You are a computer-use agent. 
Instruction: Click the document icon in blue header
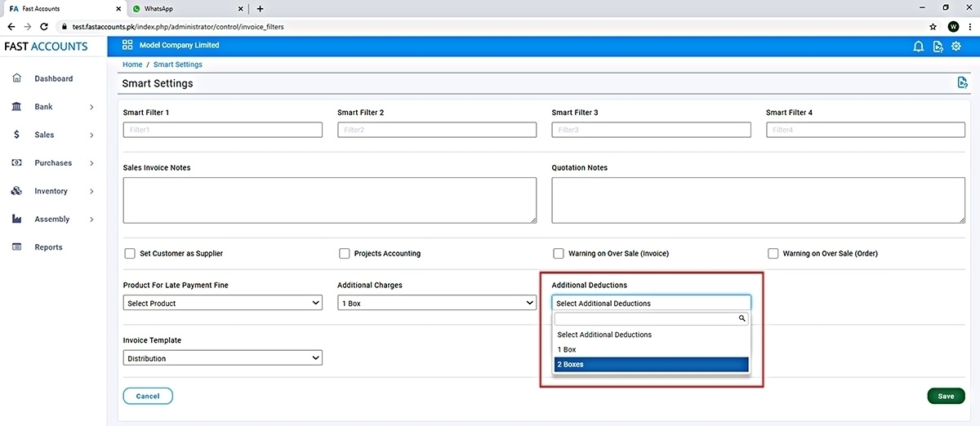click(x=938, y=47)
